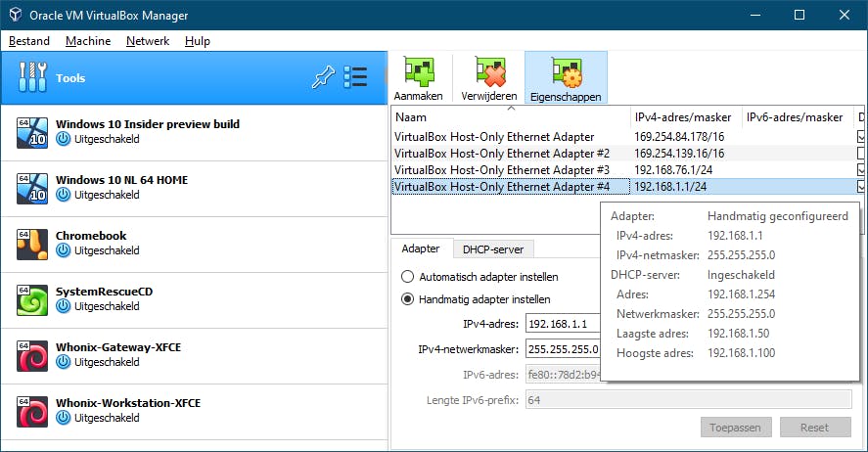Open the Hulp menu
The width and height of the screenshot is (868, 452).
tap(198, 41)
